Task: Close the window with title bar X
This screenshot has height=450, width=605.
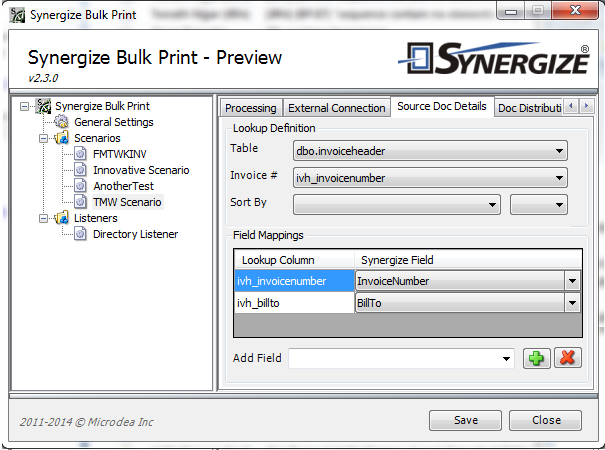Action: 575,10
